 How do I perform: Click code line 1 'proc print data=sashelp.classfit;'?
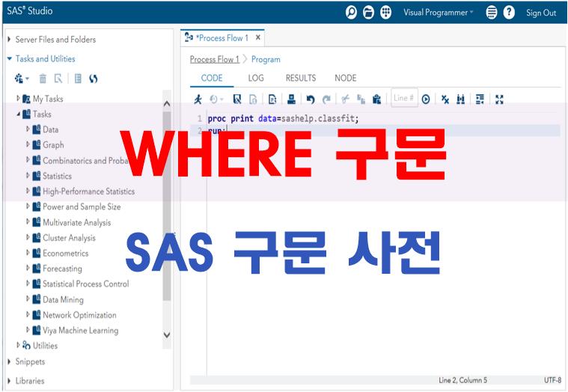click(x=283, y=118)
